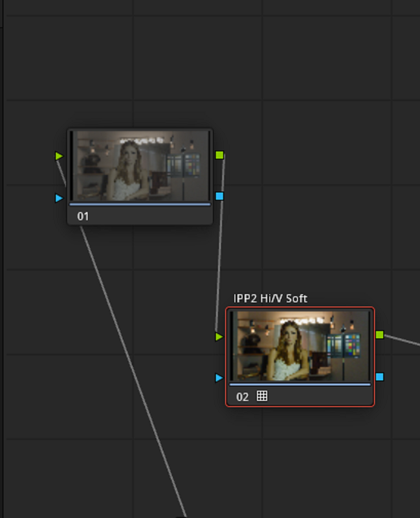Click the blue key input of node 02

click(x=219, y=377)
